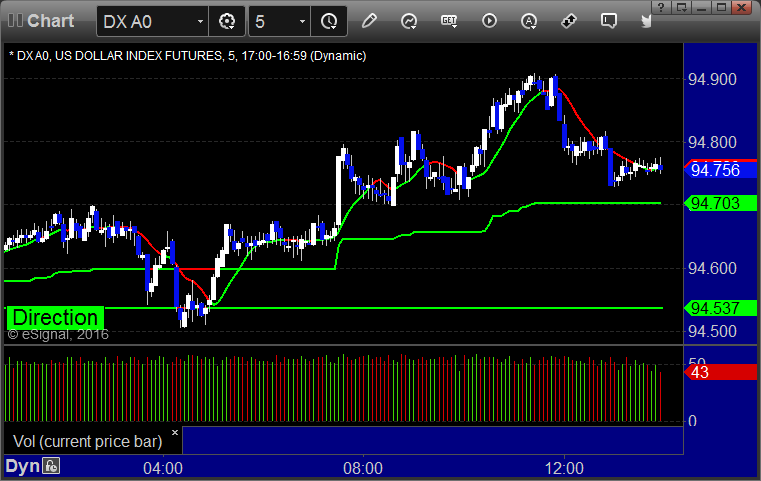This screenshot has width=761, height=481.
Task: Click the window pop-out menu icon
Action: click(x=681, y=7)
